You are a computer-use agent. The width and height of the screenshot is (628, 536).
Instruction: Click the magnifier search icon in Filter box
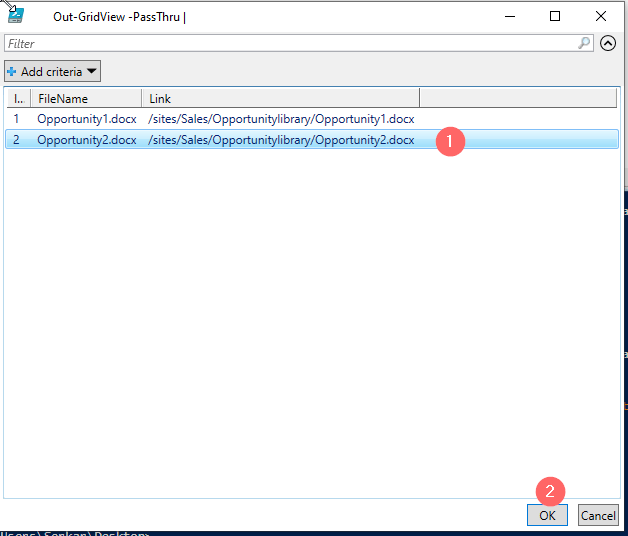(584, 43)
